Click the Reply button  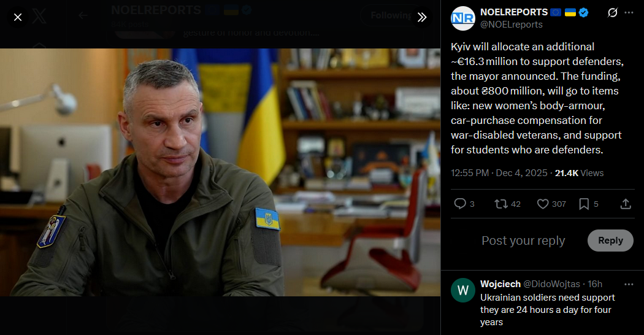click(610, 241)
